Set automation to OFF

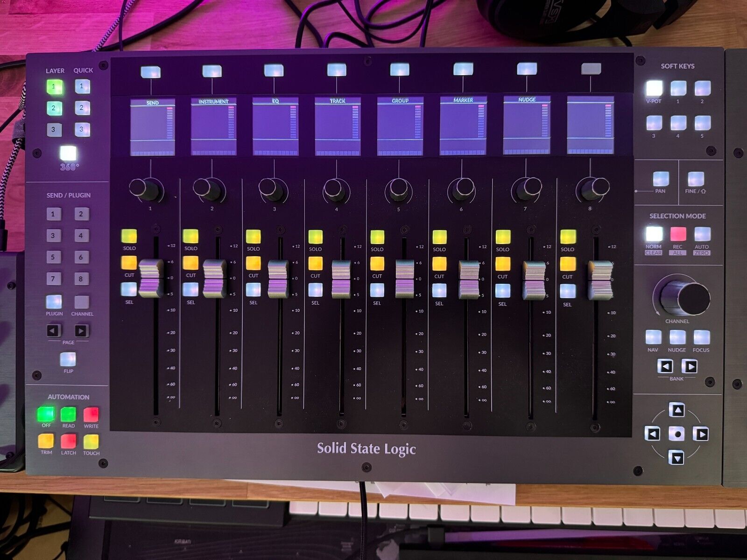coord(46,414)
